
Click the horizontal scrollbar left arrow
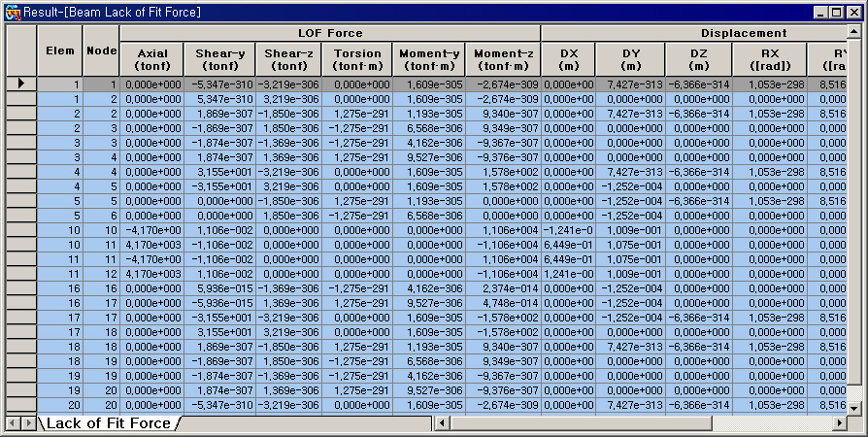tap(442, 423)
